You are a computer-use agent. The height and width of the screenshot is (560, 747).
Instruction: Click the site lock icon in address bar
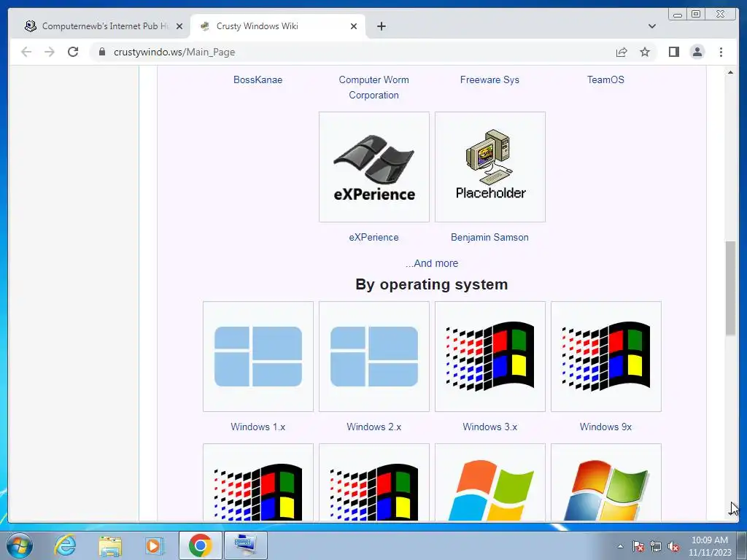pos(102,52)
